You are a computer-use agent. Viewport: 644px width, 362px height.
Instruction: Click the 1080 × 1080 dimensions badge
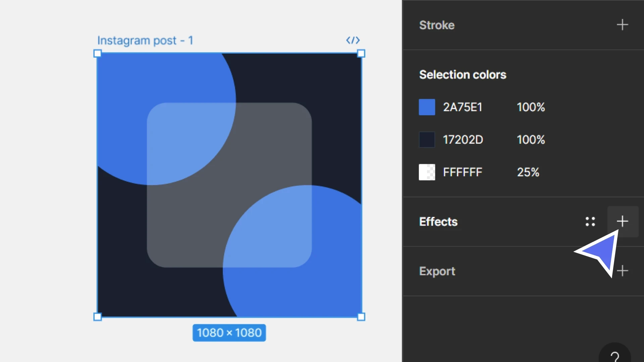click(x=229, y=333)
